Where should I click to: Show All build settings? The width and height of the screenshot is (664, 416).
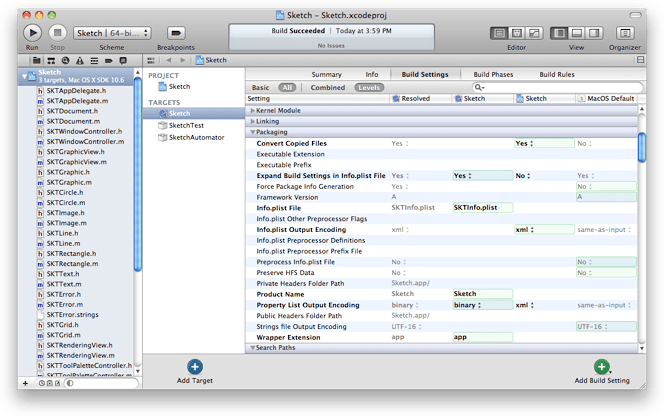(x=287, y=88)
